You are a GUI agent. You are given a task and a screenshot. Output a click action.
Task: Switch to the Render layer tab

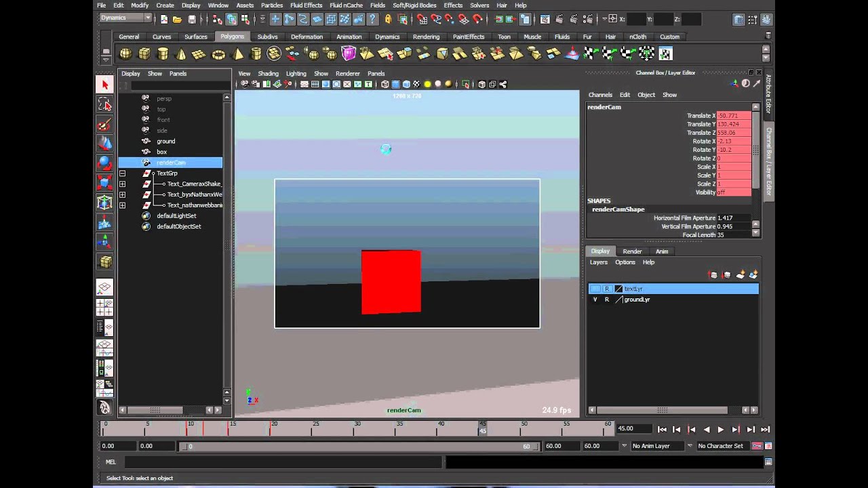tap(632, 251)
